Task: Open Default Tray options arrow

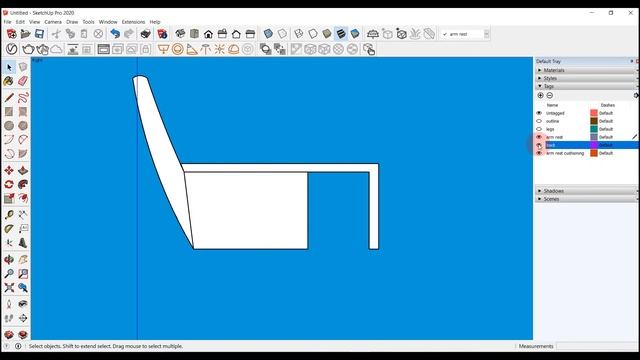Action: [x=631, y=61]
